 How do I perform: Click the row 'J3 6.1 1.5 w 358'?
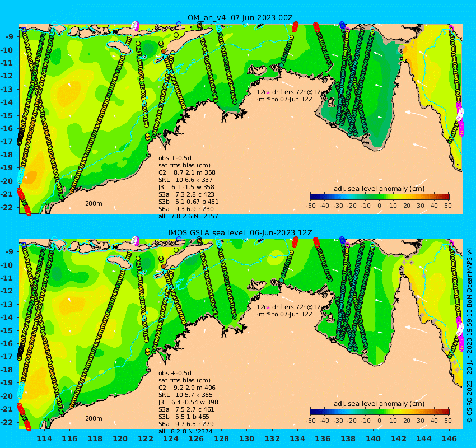point(186,187)
